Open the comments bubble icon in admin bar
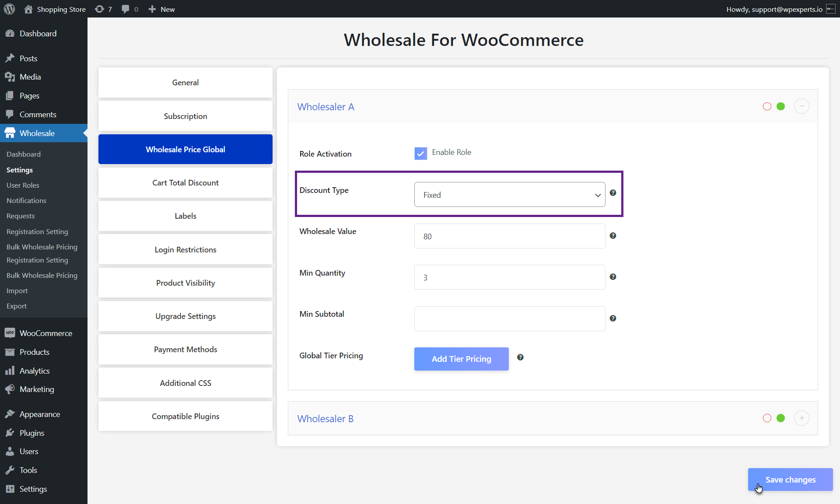Screen dimensions: 840x504 [126, 9]
